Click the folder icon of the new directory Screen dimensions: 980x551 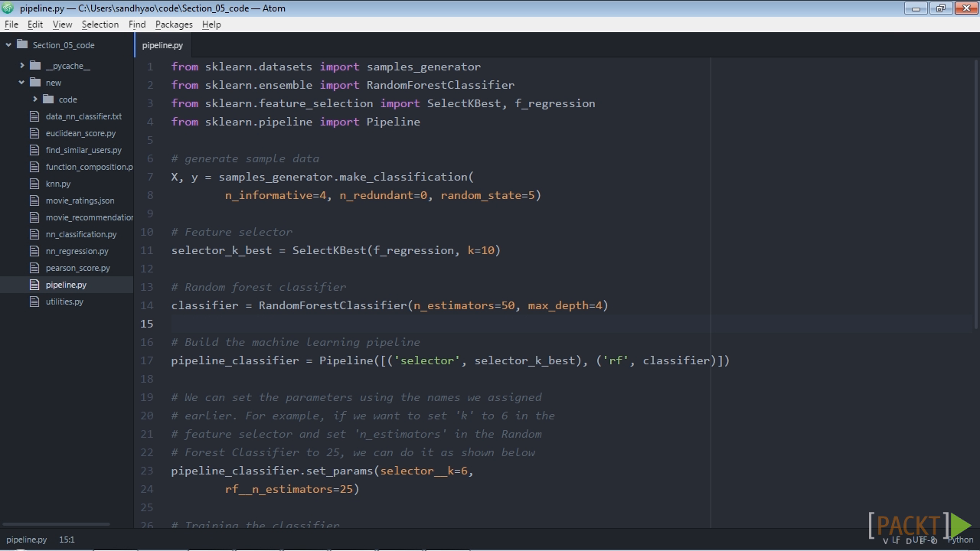[35, 83]
